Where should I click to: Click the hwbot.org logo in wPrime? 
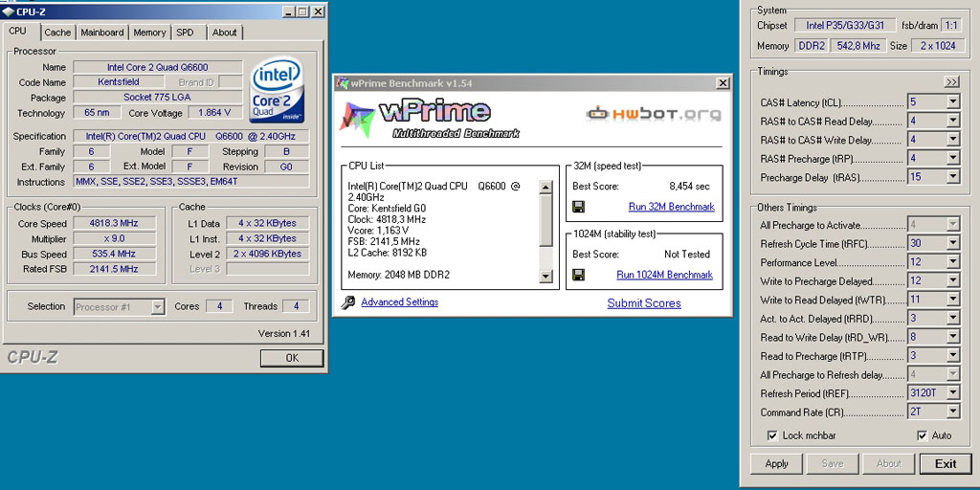[653, 114]
